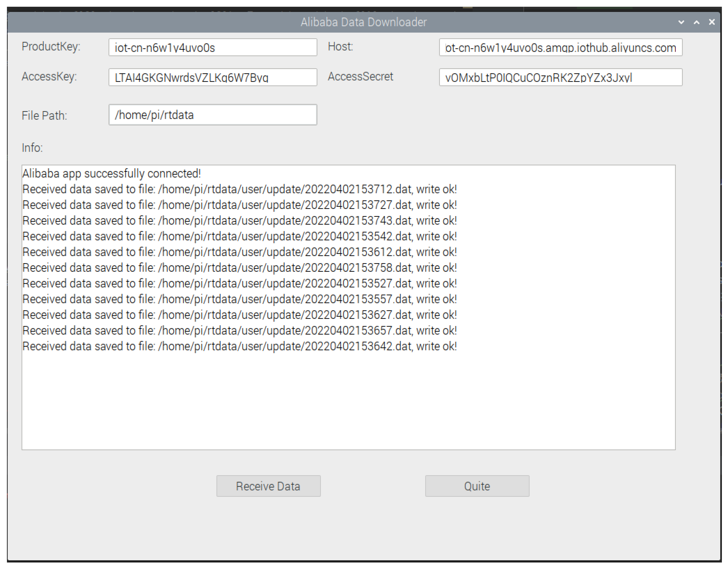
Task: Click the log entry for 20220402153642.dat
Action: [239, 346]
